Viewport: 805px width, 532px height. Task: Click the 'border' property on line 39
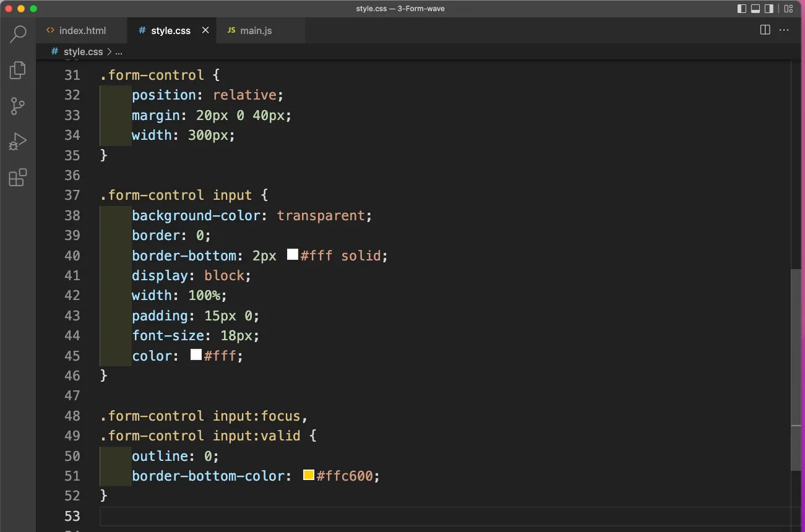tap(156, 236)
